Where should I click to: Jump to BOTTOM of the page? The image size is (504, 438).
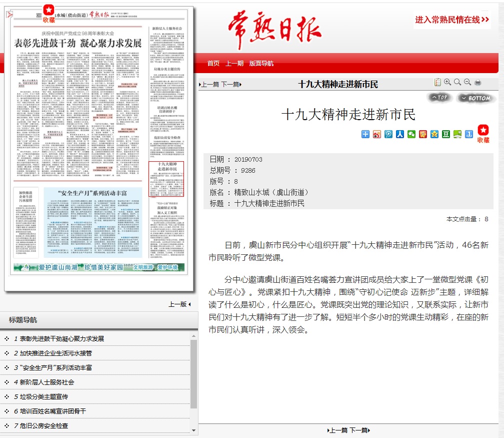pos(476,98)
